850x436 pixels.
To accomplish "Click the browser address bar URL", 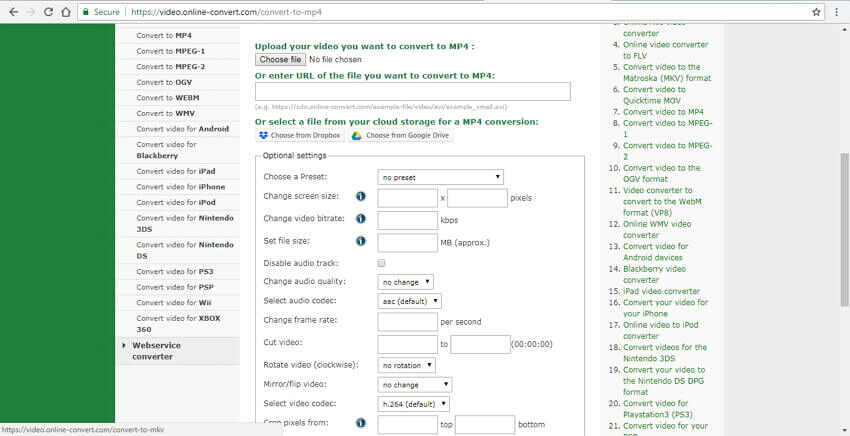I will (x=225, y=12).
